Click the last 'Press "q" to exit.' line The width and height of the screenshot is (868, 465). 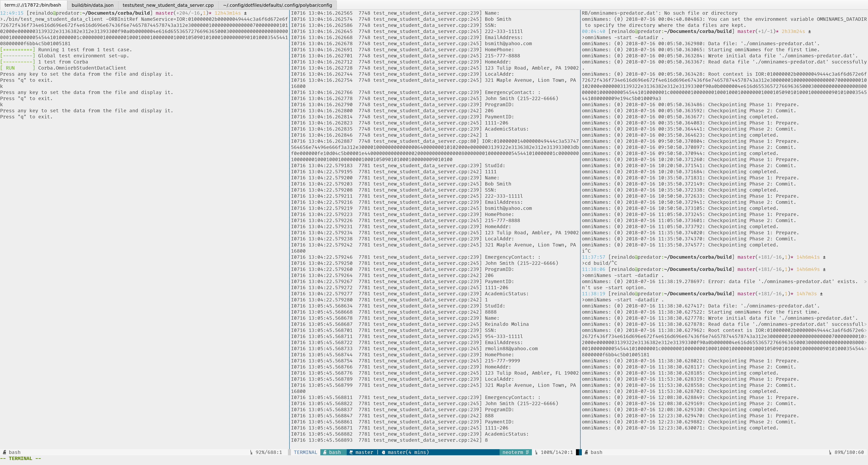point(26,117)
